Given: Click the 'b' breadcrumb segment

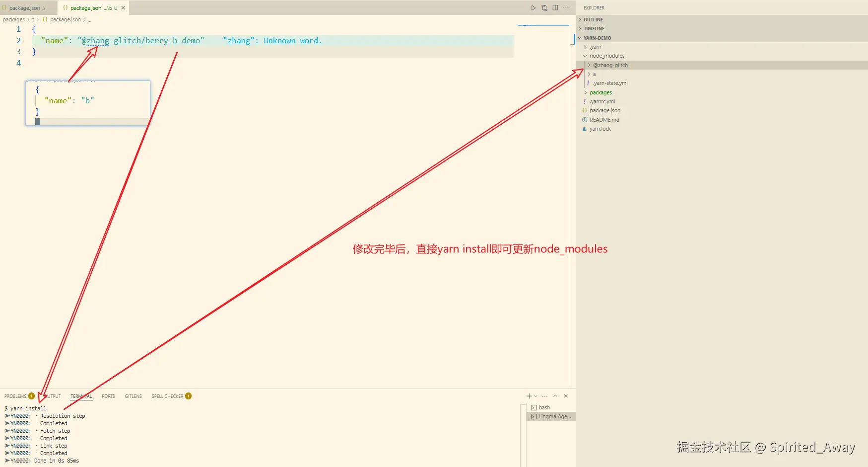Looking at the screenshot, I should [x=33, y=20].
